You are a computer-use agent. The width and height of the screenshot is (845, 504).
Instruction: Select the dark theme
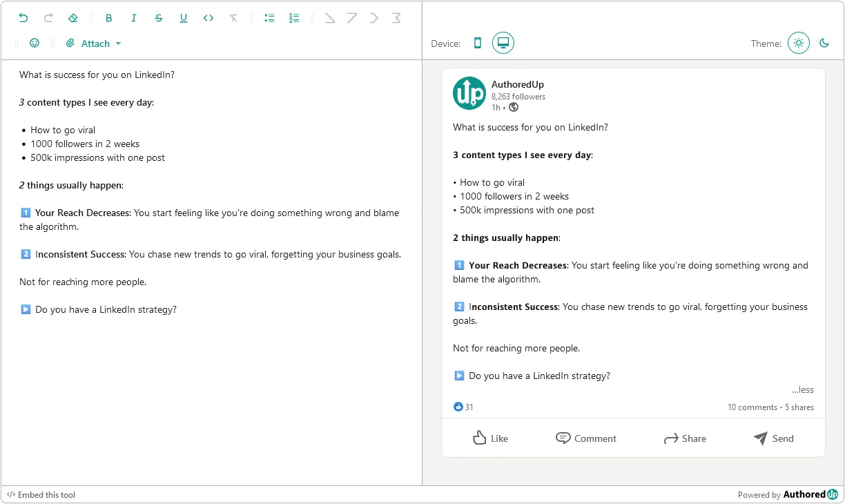[824, 43]
